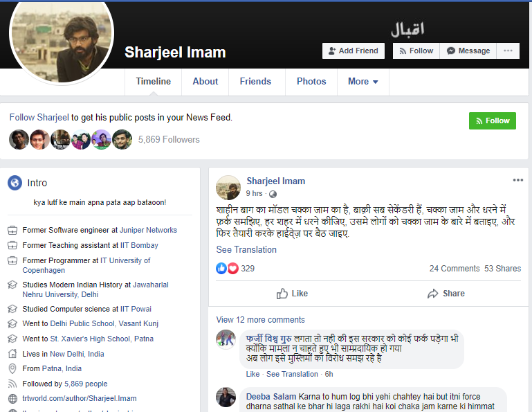Expand View 12 more comments
Viewport: 532px width, 412px height.
tap(260, 320)
